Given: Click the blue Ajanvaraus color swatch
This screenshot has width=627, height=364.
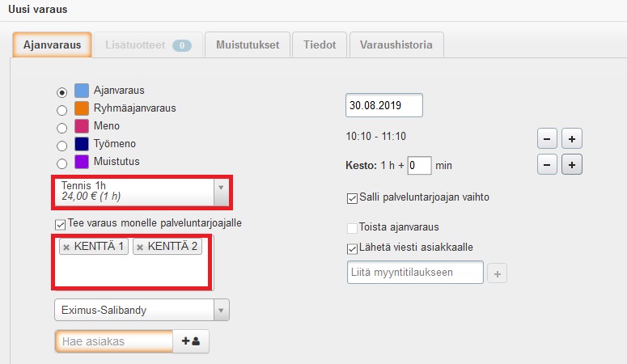Looking at the screenshot, I should (82, 91).
